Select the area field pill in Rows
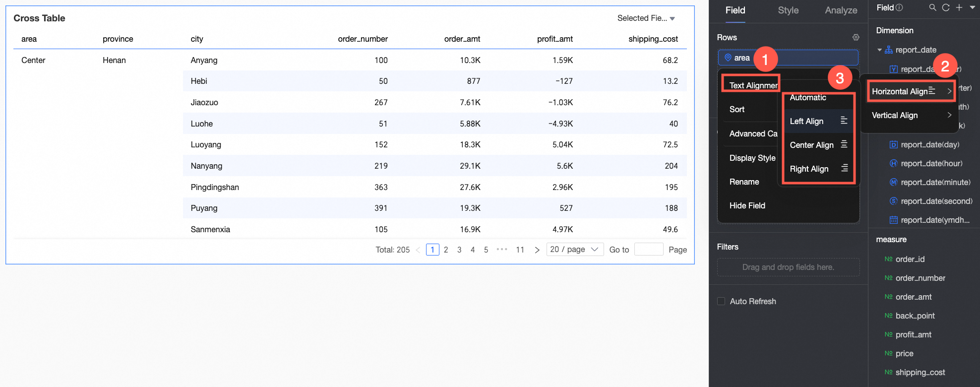The height and width of the screenshot is (387, 980). (788, 58)
